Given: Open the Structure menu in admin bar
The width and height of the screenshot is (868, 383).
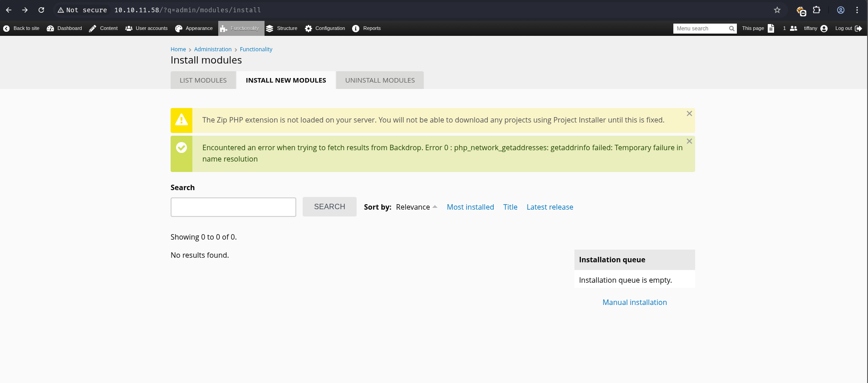Looking at the screenshot, I should point(282,28).
